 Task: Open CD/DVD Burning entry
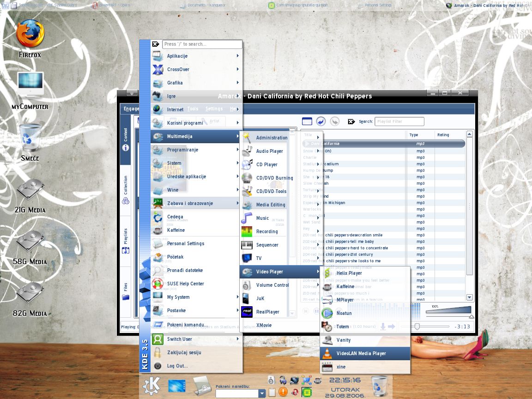280,178
